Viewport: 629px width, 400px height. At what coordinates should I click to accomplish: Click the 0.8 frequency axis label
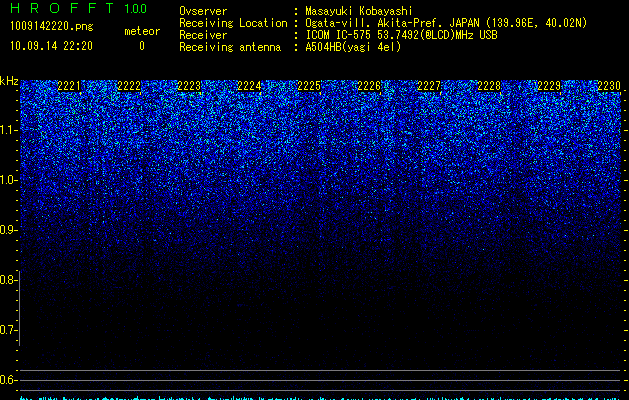tap(9, 280)
